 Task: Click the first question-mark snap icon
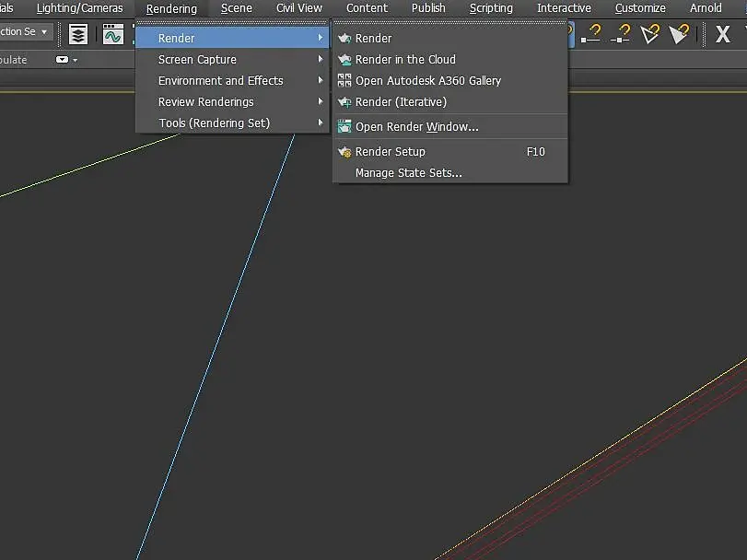590,34
